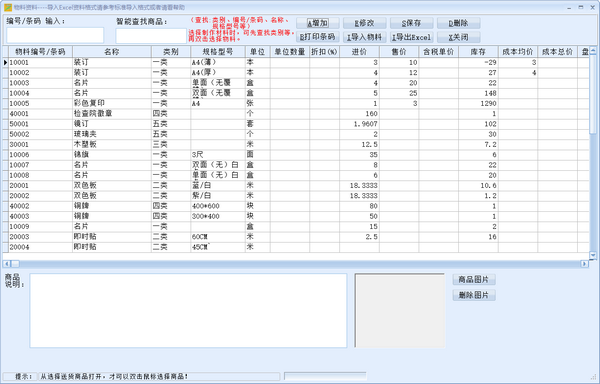Select item code 10009
The image size is (600, 384).
tap(40, 226)
